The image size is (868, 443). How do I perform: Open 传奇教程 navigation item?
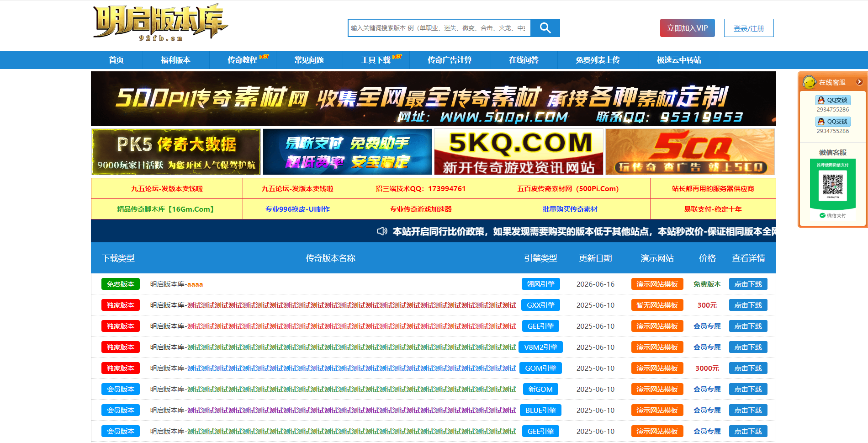pyautogui.click(x=243, y=60)
